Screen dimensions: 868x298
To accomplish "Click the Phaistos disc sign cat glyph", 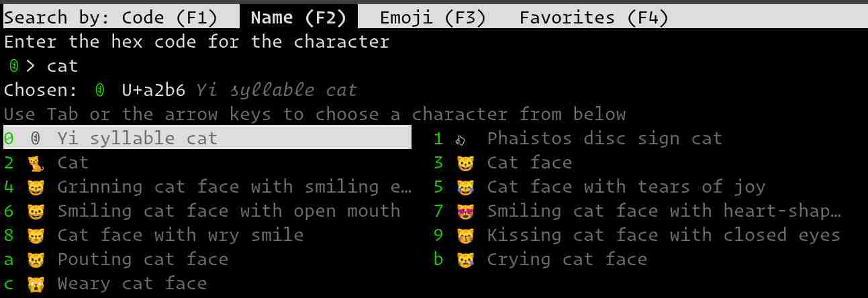I will coord(460,140).
